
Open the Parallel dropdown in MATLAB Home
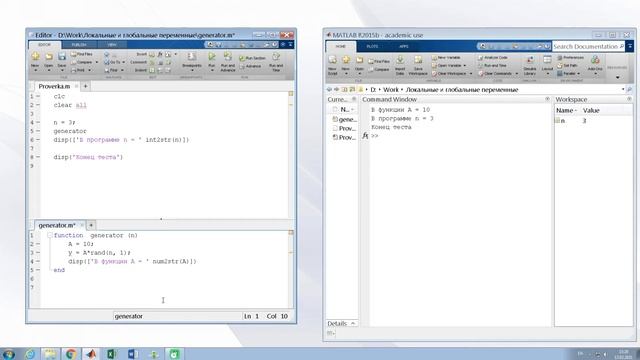coord(569,73)
